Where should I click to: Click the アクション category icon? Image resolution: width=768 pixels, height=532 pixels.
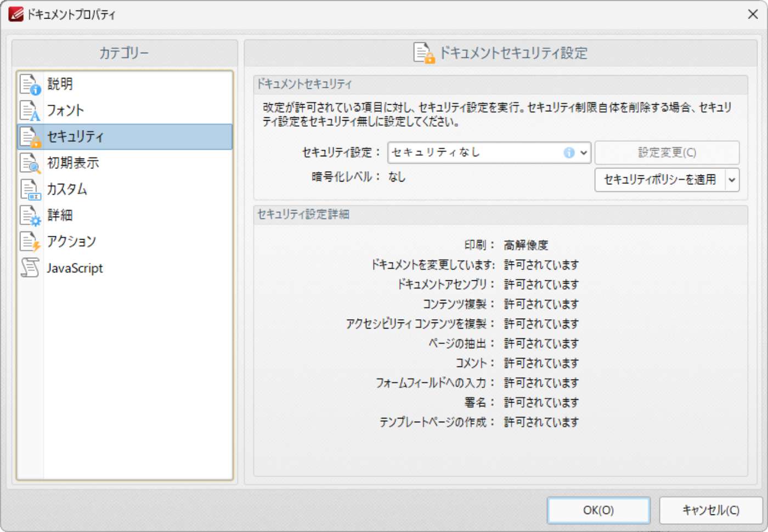[30, 242]
